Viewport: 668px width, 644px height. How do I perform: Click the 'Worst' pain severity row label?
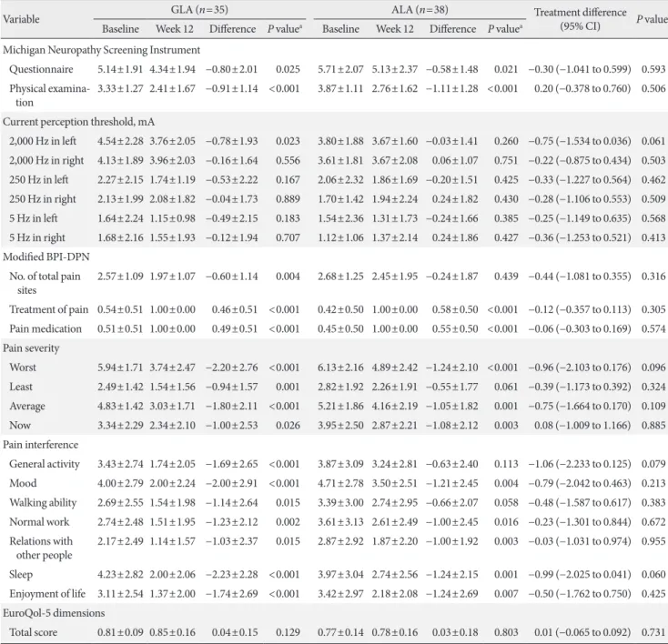pos(23,367)
